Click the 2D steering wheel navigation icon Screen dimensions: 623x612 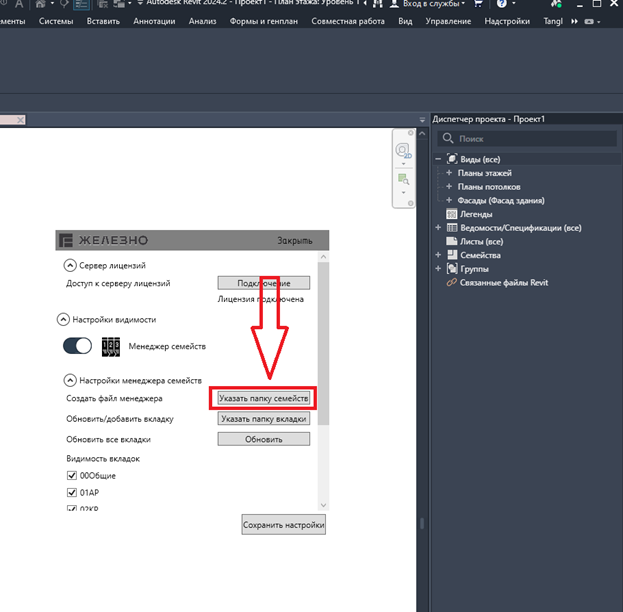click(x=403, y=151)
